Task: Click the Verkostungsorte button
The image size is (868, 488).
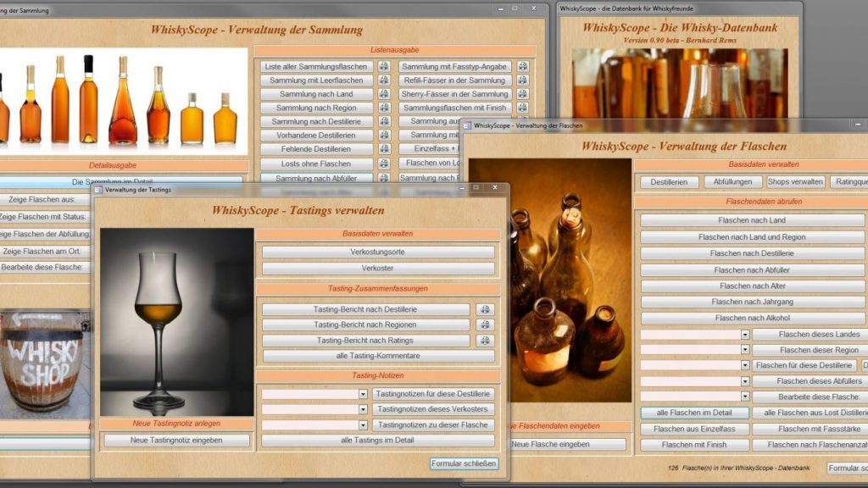Action: (378, 252)
